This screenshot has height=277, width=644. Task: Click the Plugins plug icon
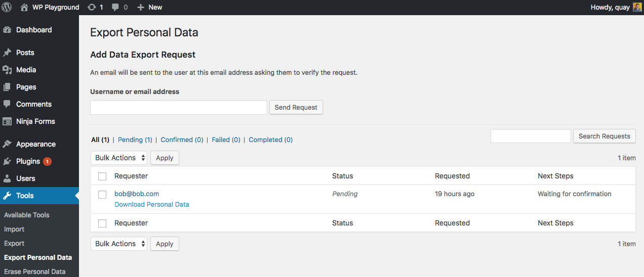point(7,161)
